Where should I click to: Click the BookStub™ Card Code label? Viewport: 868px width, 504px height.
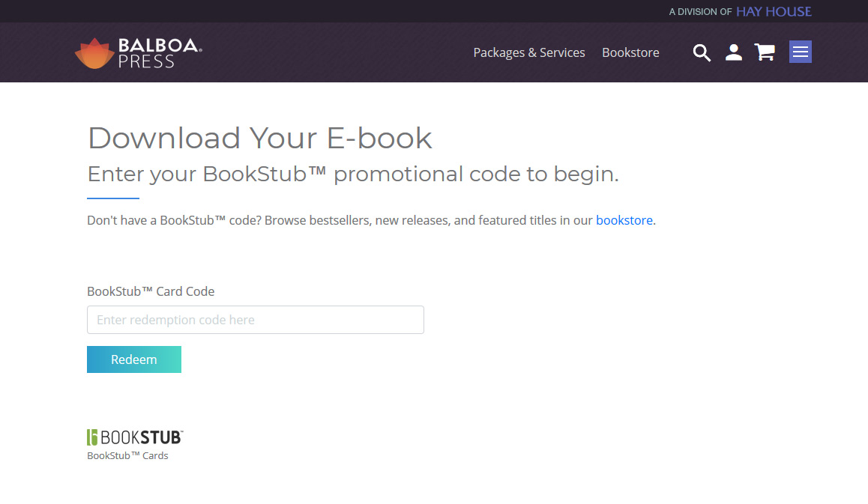click(x=151, y=291)
